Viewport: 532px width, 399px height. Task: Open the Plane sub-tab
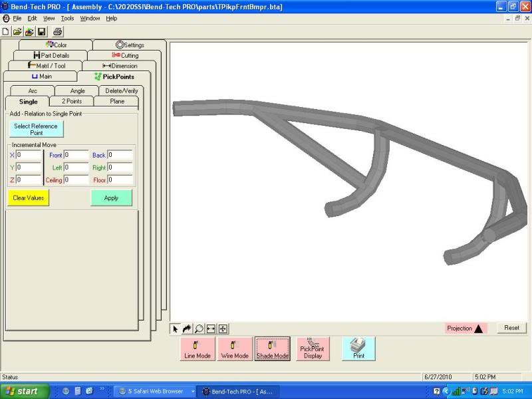tap(117, 101)
